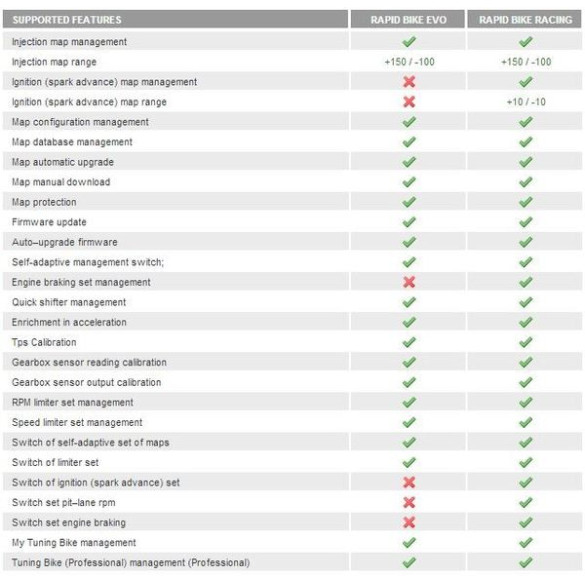Click the Racing check for Tps Calibration
This screenshot has width=585, height=585.
(525, 342)
